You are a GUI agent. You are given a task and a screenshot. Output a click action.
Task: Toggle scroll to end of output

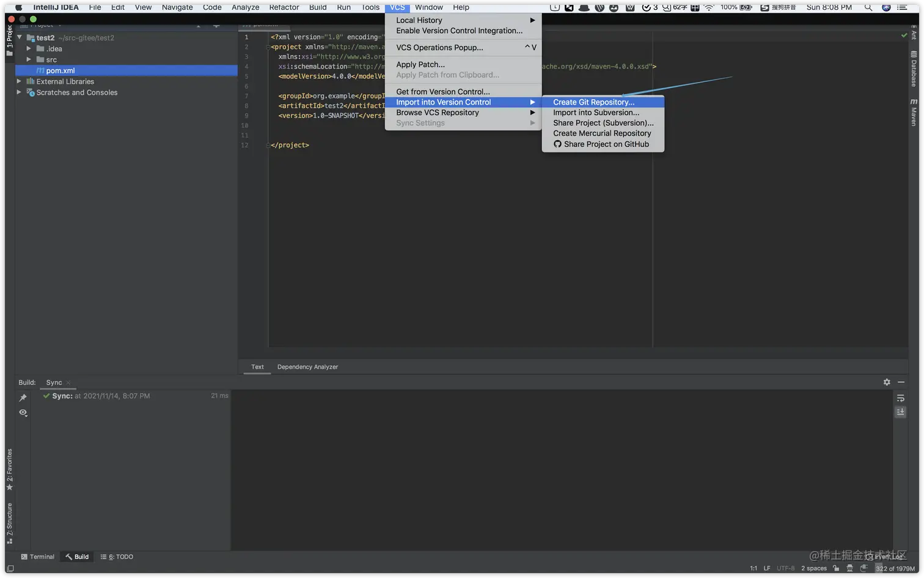(x=900, y=412)
